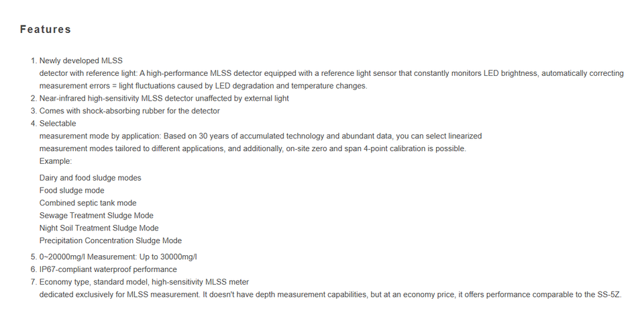This screenshot has width=644, height=317.
Task: Select the Near-infrared high-sensitivity MLSS detector item
Action: pyautogui.click(x=164, y=99)
